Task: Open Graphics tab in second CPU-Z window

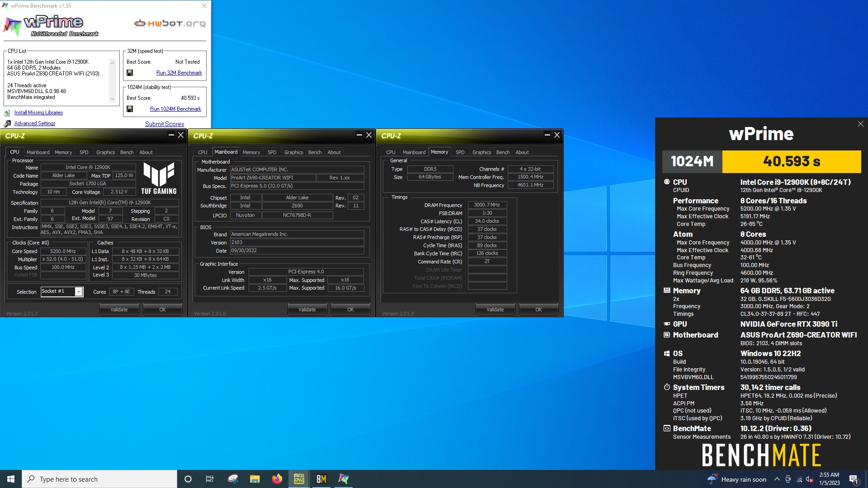Action: point(293,152)
